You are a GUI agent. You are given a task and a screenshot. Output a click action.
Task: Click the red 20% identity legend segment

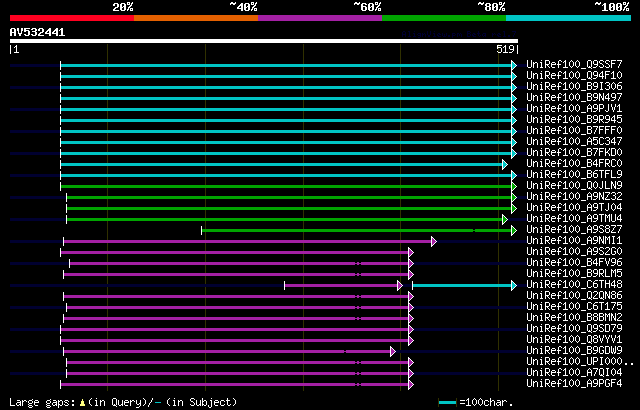click(72, 18)
